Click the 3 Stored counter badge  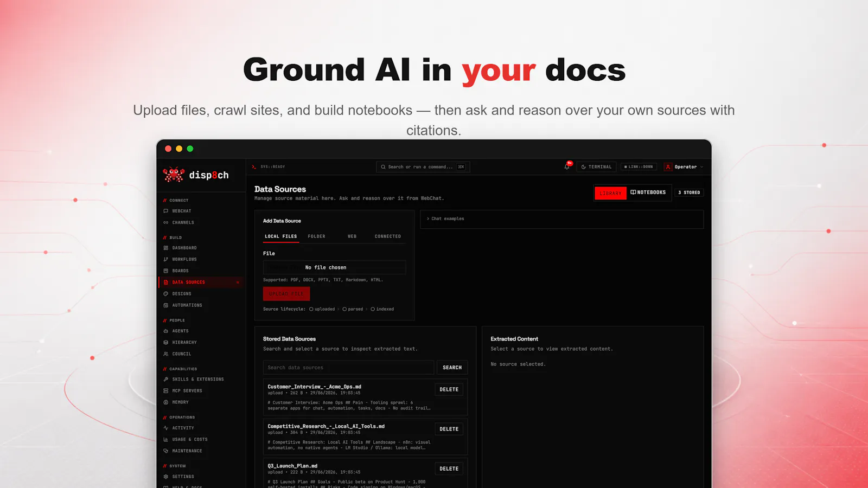point(689,192)
